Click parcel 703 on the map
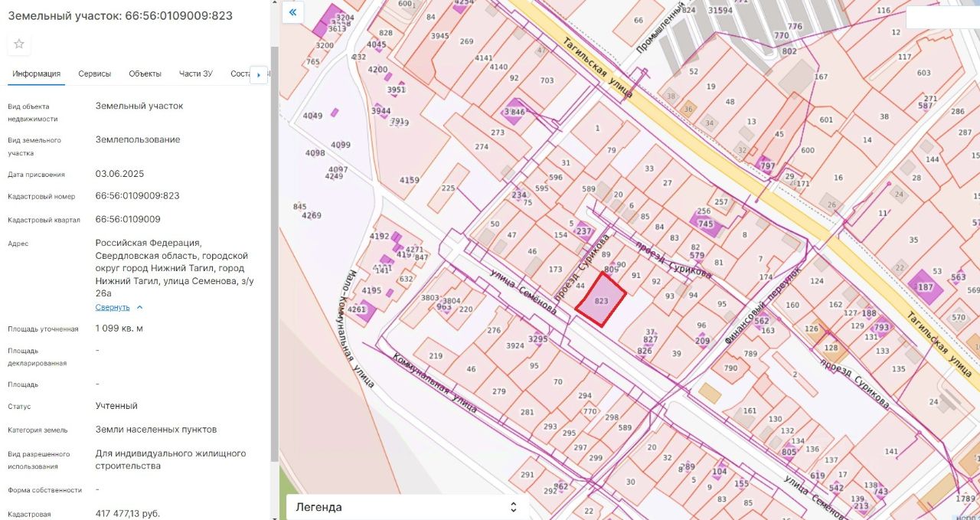The width and height of the screenshot is (980, 520). [547, 80]
